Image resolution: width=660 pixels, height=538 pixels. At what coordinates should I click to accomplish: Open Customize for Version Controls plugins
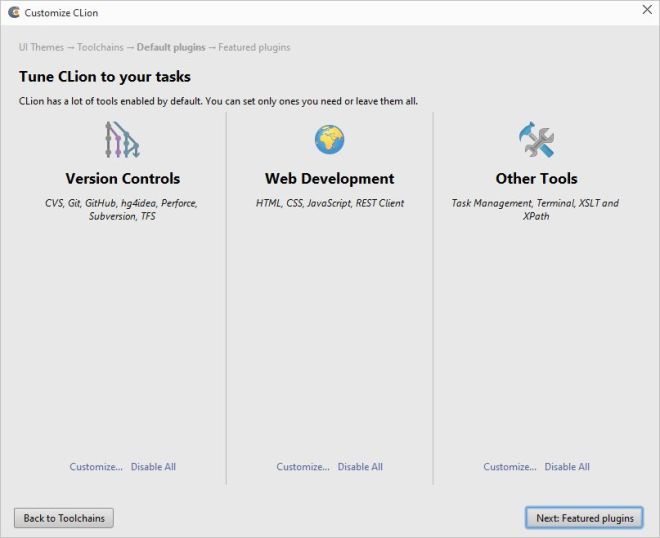point(96,467)
